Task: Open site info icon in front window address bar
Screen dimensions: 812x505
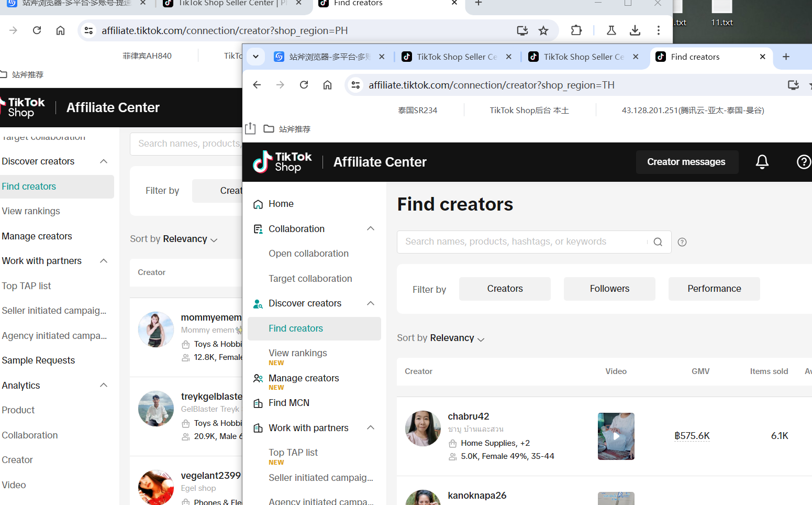Action: coord(356,85)
